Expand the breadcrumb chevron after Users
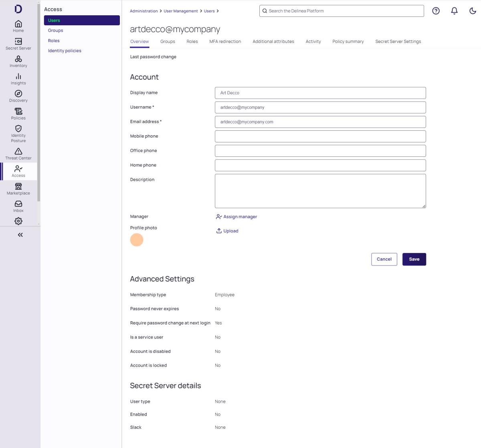The height and width of the screenshot is (448, 481). [x=218, y=11]
